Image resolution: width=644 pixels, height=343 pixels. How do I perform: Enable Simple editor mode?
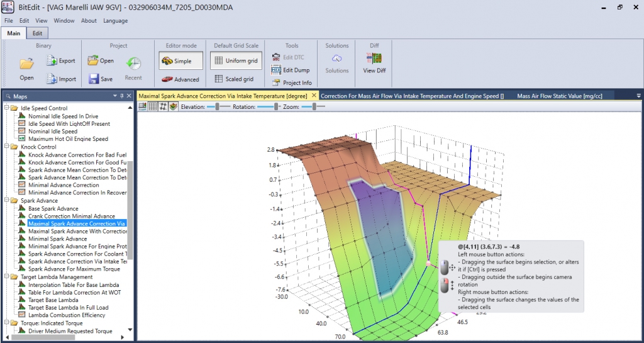180,61
